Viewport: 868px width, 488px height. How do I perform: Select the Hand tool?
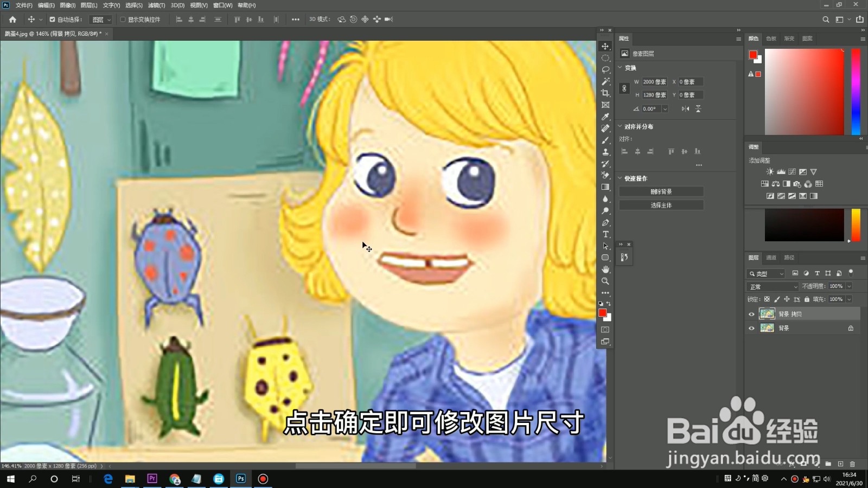pos(605,269)
